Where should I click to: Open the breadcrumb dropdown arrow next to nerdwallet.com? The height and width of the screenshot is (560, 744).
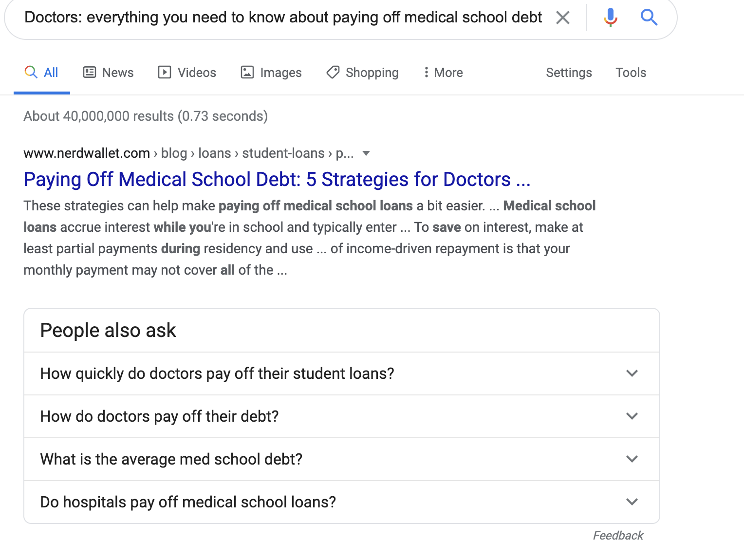(366, 153)
